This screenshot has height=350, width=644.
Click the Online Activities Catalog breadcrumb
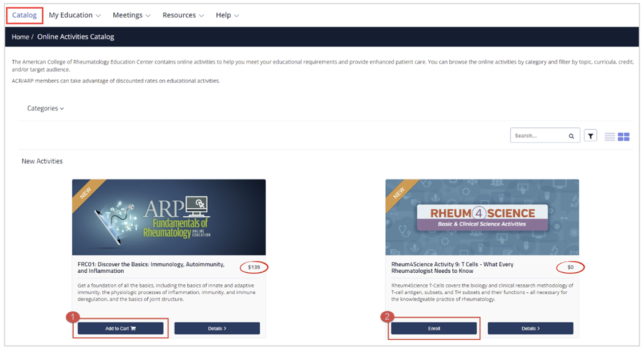pos(76,37)
